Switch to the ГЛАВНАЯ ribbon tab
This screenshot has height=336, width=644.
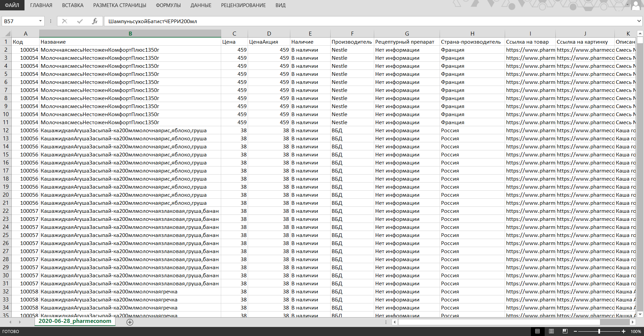(x=41, y=5)
